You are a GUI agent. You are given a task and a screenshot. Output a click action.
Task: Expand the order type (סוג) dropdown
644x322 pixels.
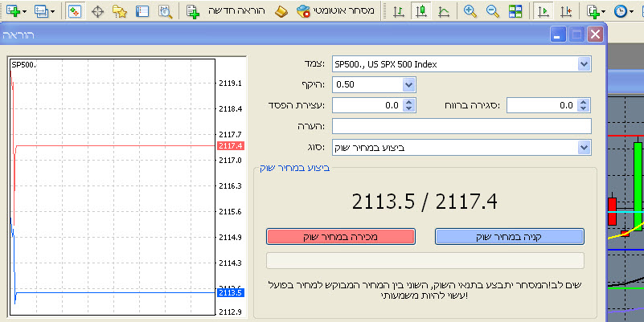click(x=584, y=147)
